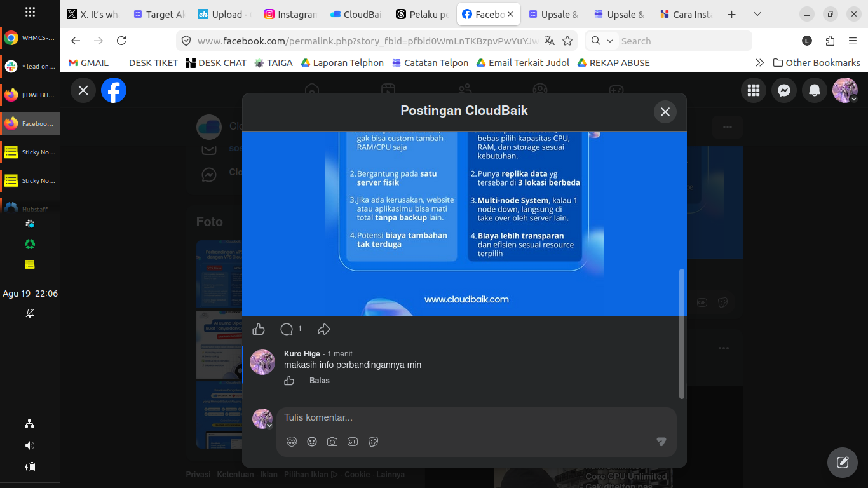Add a GIF to the comment
Screen dimensions: 868x488
[x=353, y=442]
